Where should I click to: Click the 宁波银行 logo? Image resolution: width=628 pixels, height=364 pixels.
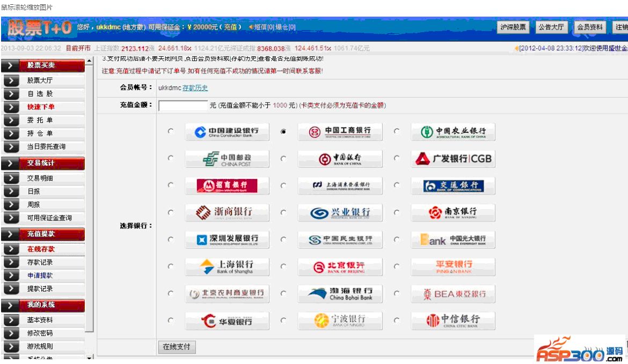pos(340,321)
